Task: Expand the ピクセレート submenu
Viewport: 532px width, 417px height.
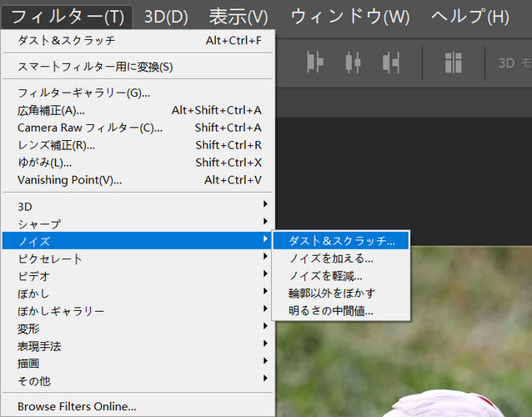Action: (138, 259)
